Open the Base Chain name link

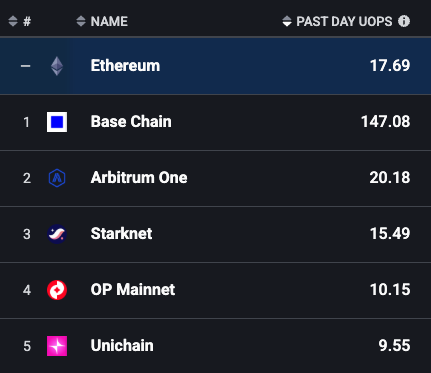[131, 121]
